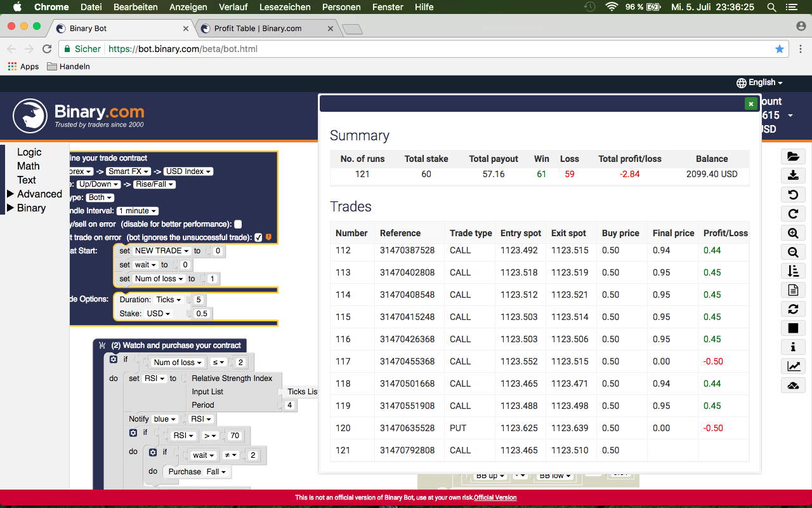Open the Official Version link
This screenshot has height=508, width=812.
pos(495,497)
